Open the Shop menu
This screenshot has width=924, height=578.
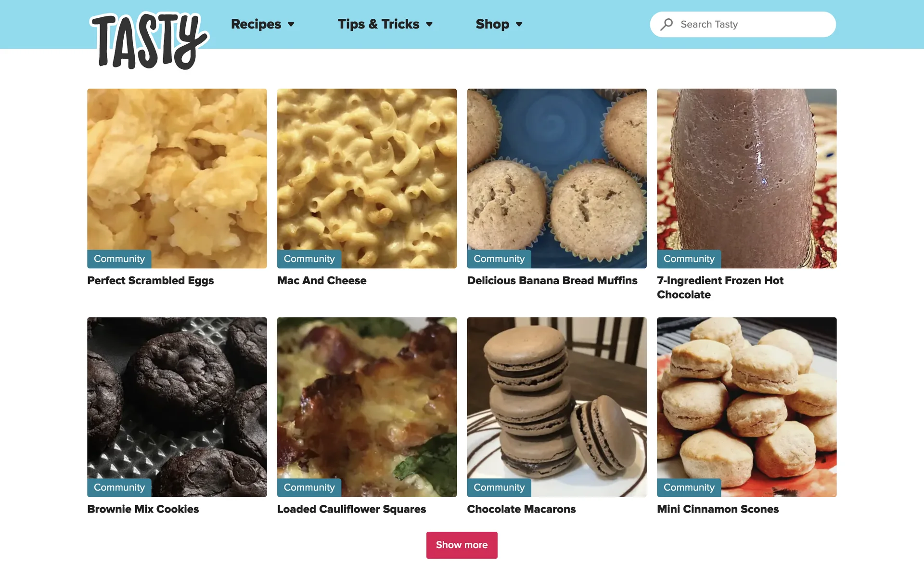point(492,24)
